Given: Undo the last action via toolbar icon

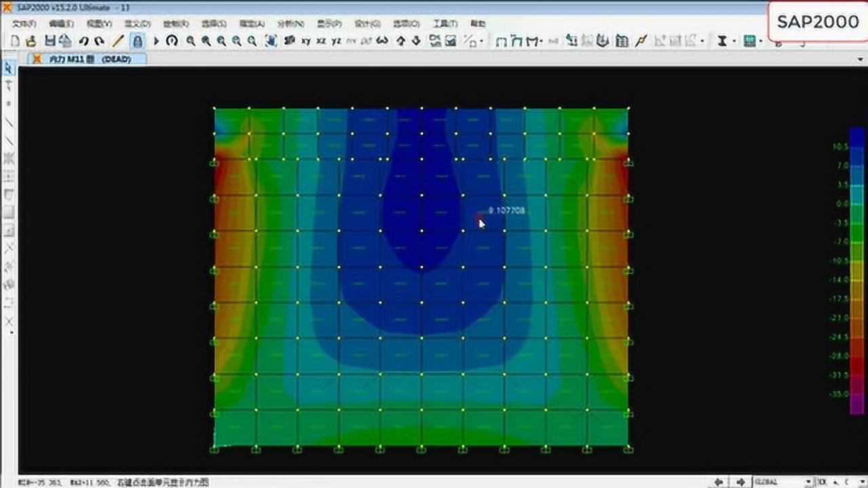Looking at the screenshot, I should (x=82, y=41).
